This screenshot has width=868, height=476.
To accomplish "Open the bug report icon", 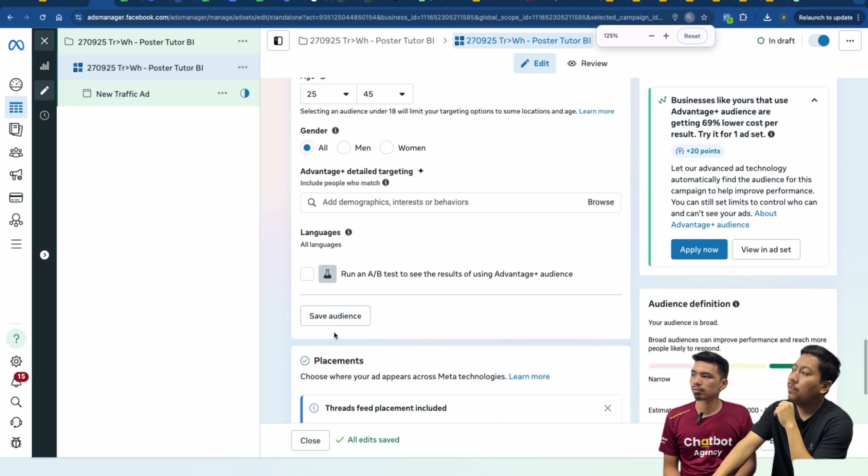I will coord(16,443).
